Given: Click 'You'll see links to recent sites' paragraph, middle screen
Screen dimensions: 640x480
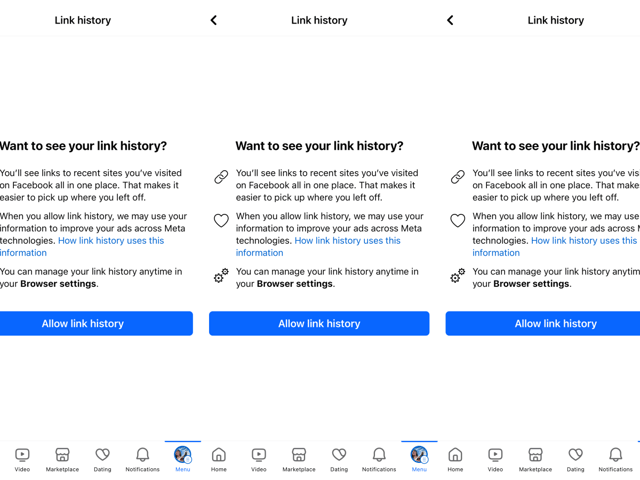Looking at the screenshot, I should point(327,185).
